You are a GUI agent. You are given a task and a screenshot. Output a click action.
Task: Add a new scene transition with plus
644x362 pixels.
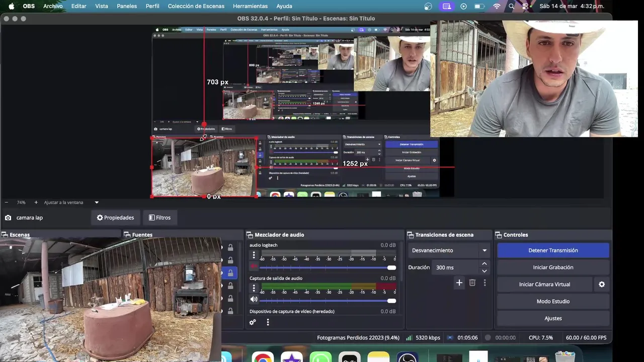tap(459, 283)
